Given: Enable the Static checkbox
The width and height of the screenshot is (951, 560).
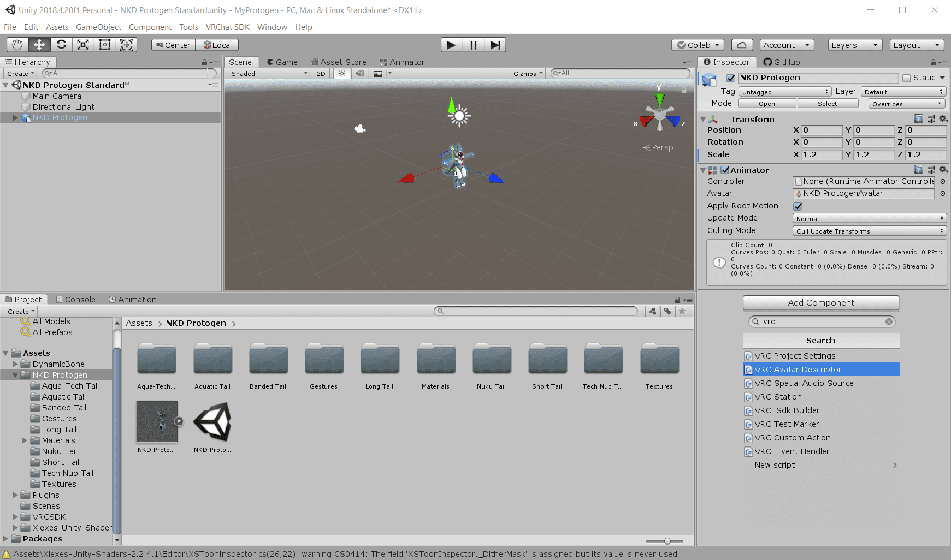Looking at the screenshot, I should (x=907, y=78).
